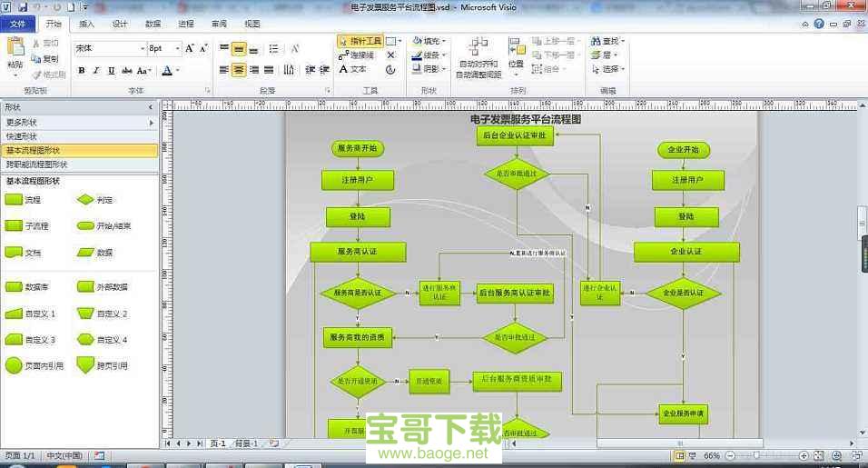Open the Line (线条) dropdown
Image resolution: width=868 pixels, height=468 pixels.
(429, 55)
